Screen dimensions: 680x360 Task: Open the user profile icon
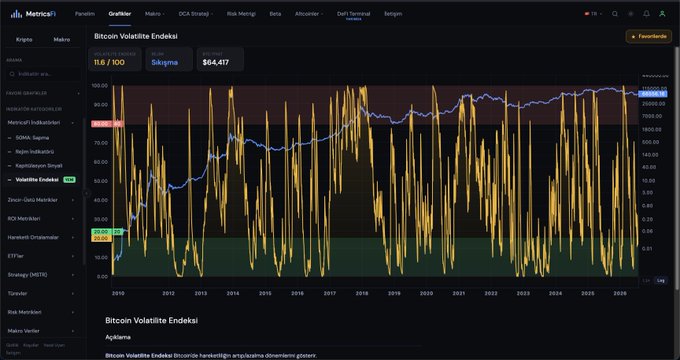click(x=662, y=14)
